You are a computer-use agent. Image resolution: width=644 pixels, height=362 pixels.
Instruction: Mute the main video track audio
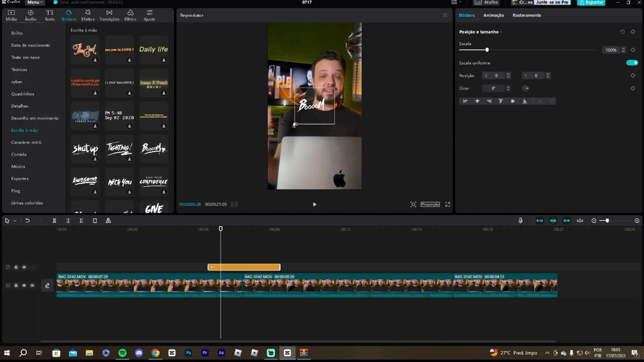pyautogui.click(x=32, y=285)
